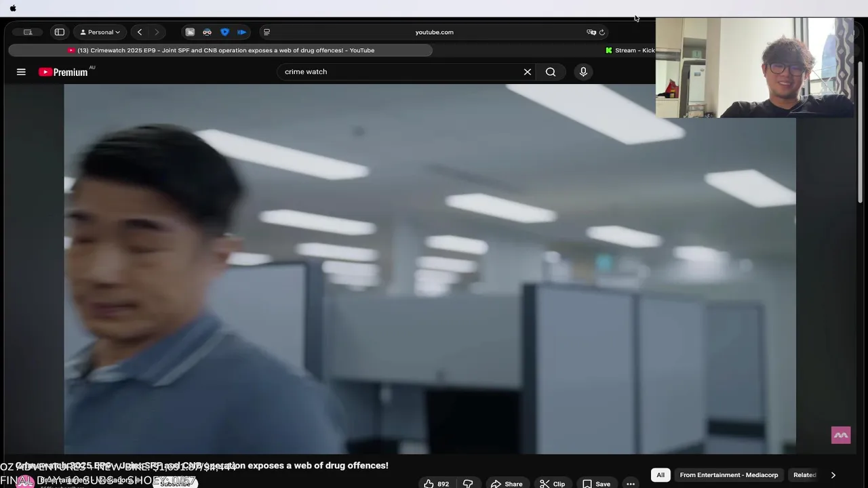
Task: Click the glasses-face extension icon in toolbar
Action: click(207, 32)
